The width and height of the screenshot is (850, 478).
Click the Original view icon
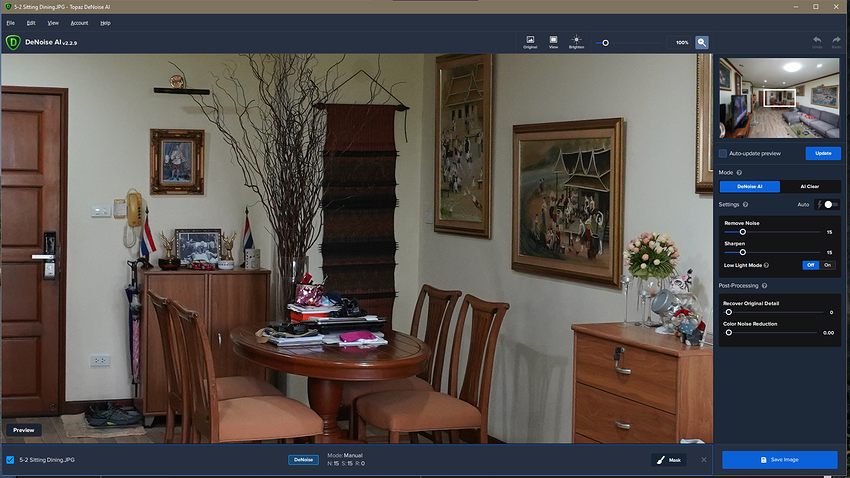[530, 41]
